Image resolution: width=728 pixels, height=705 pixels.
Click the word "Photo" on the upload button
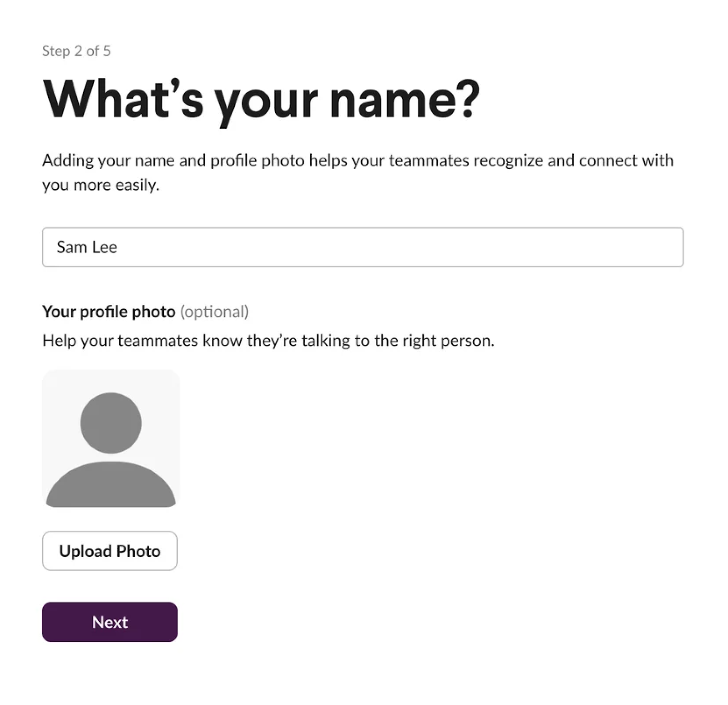click(x=138, y=551)
